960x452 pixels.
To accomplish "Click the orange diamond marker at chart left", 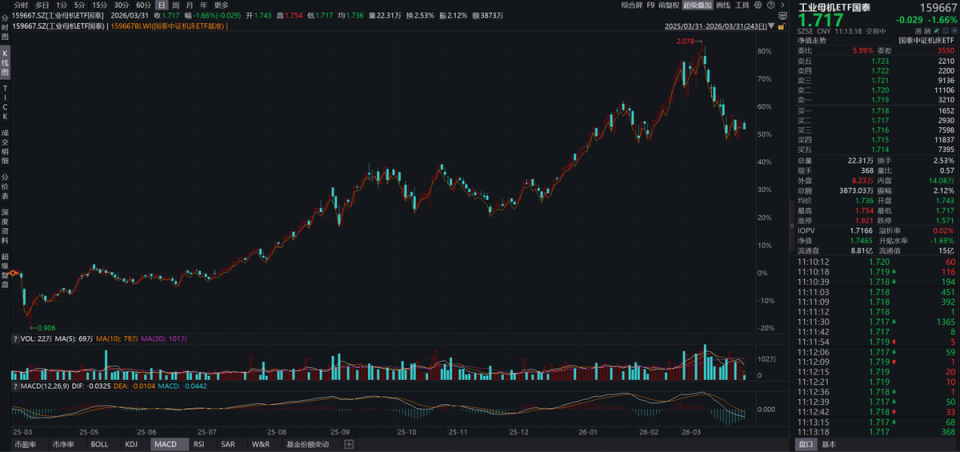I will tap(14, 272).
